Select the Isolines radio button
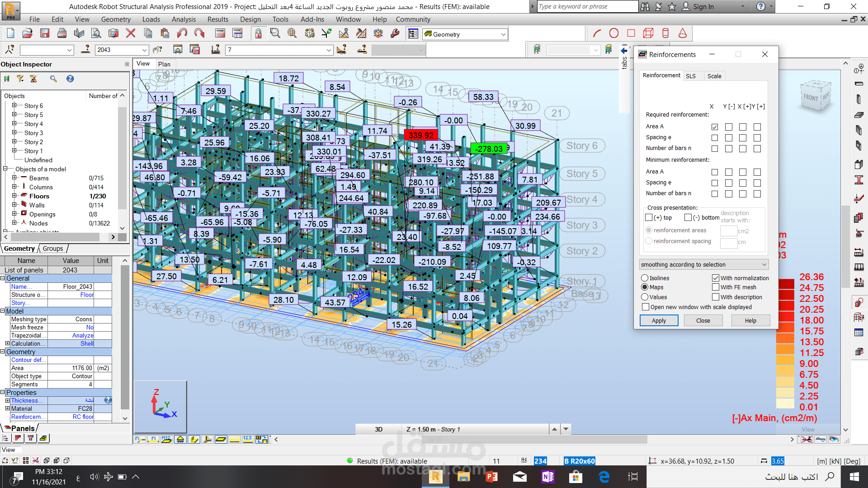 pyautogui.click(x=645, y=278)
